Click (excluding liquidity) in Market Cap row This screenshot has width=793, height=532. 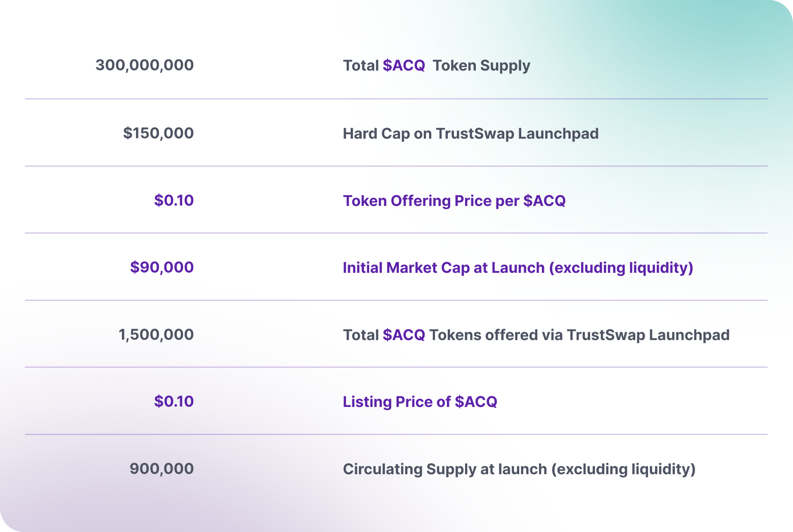(x=621, y=268)
